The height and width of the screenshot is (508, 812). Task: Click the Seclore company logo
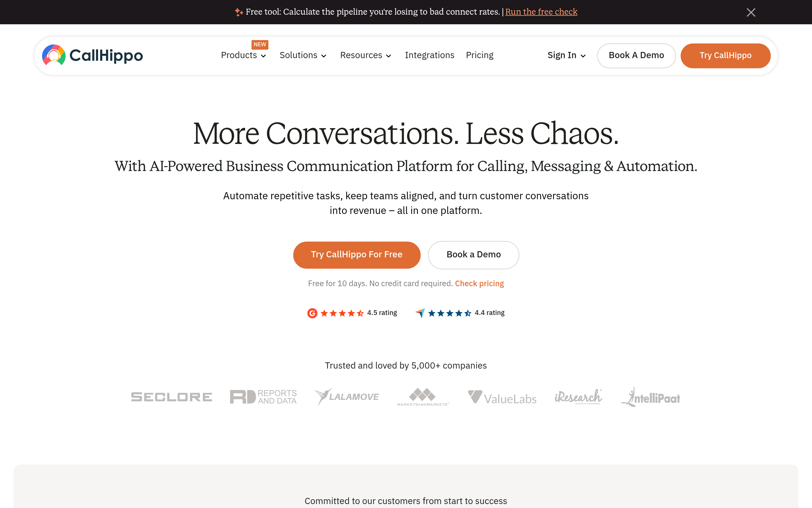click(x=171, y=397)
